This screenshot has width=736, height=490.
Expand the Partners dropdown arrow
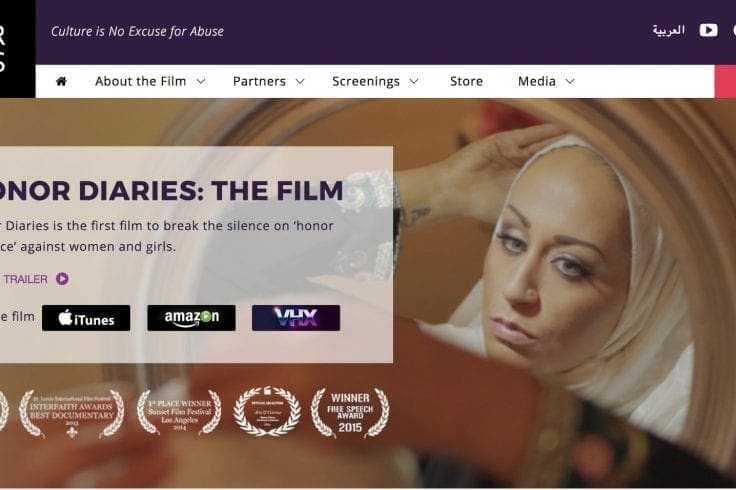tap(300, 82)
